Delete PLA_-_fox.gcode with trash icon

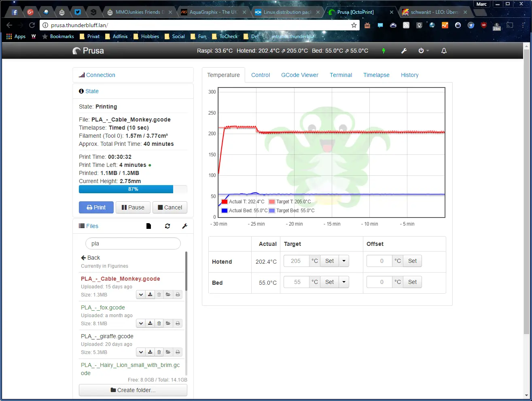159,323
